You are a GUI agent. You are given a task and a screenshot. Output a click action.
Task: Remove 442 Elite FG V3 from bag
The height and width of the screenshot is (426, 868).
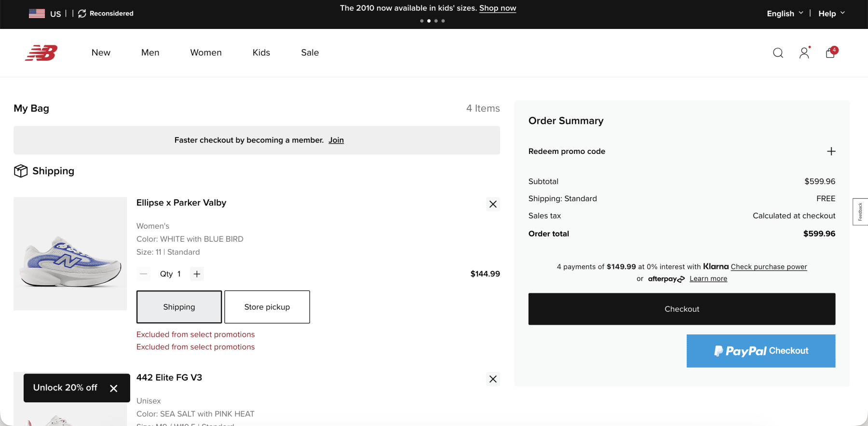pyautogui.click(x=493, y=379)
